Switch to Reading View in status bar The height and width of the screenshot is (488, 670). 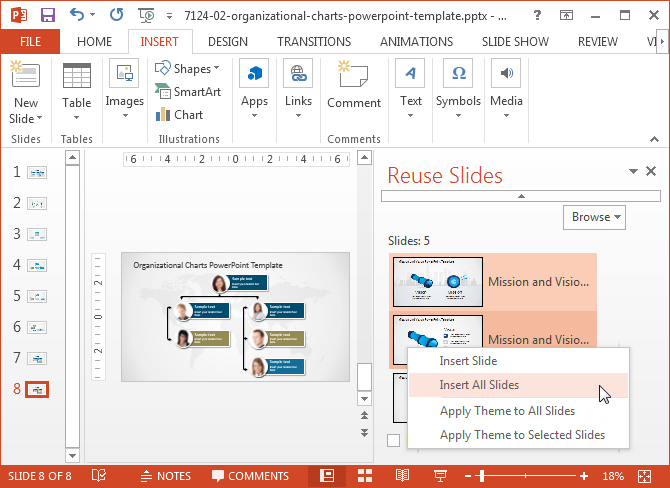point(402,475)
